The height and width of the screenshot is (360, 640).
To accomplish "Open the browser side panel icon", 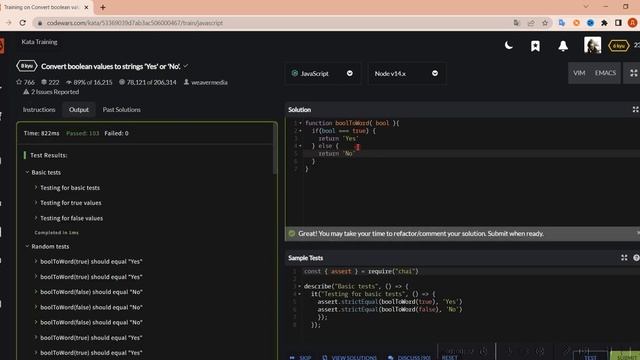I will [618, 23].
